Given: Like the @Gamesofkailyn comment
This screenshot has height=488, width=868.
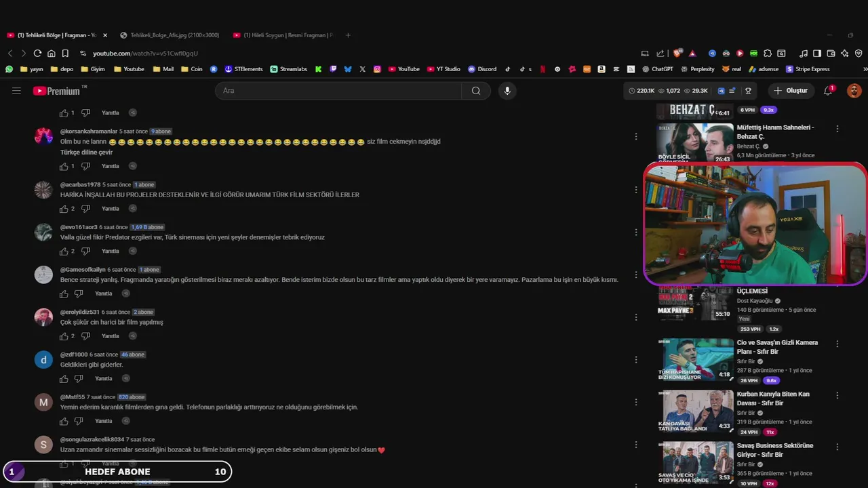Looking at the screenshot, I should click(64, 293).
